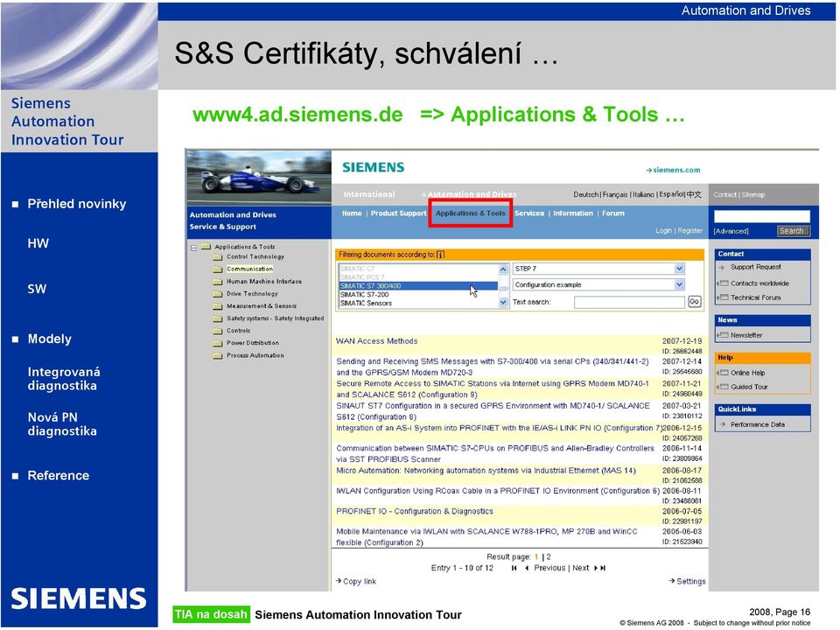Open PROFINET IO Configuration & Diagnostics document
Screen dimensions: 840x630
tap(415, 511)
